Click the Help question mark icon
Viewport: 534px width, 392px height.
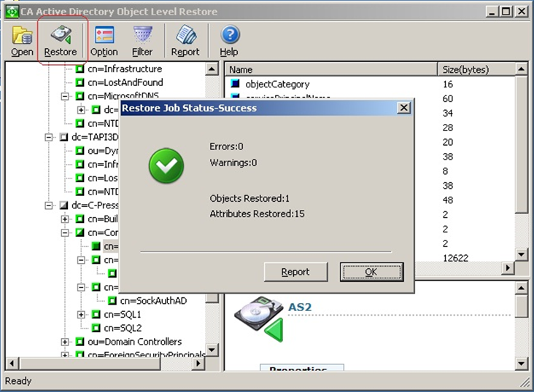[230, 42]
